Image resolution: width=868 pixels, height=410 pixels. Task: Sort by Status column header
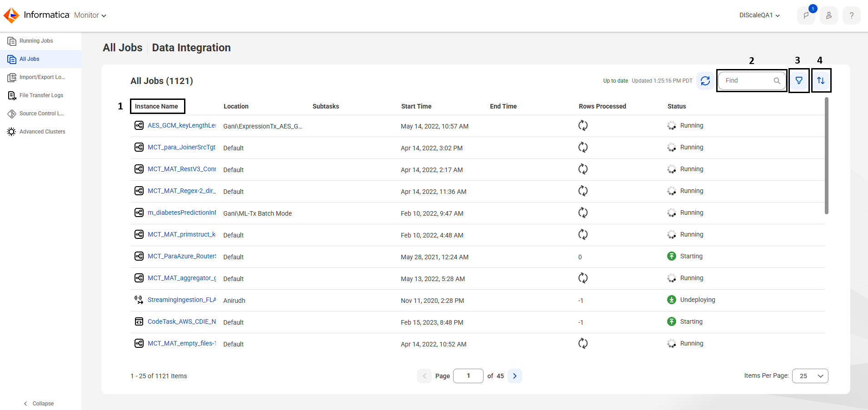tap(677, 106)
